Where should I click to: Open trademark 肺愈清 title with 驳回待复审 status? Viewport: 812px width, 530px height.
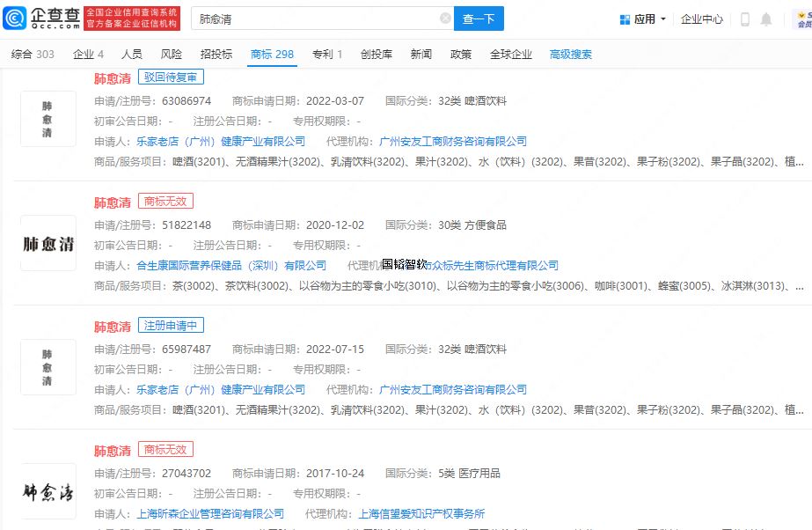(113, 78)
